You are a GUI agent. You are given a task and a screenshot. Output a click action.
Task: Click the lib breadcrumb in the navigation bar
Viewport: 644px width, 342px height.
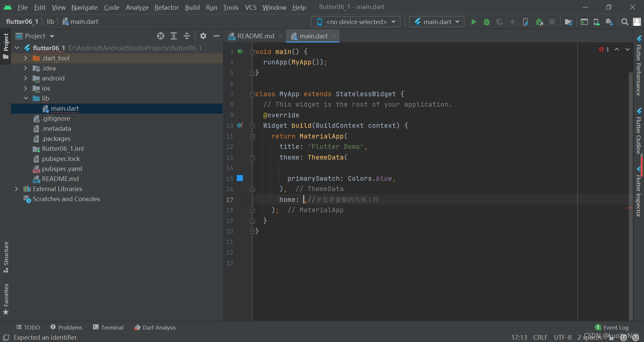(x=50, y=21)
